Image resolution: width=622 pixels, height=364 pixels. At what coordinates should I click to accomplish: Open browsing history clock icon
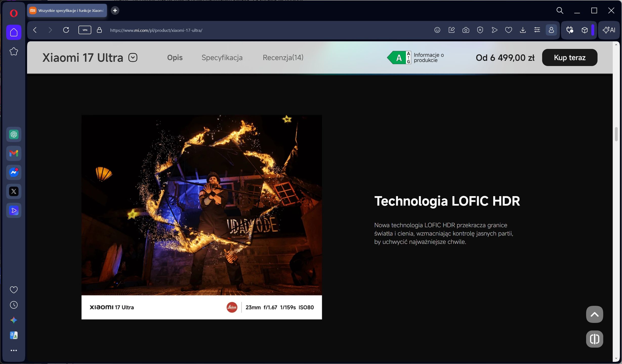click(14, 305)
